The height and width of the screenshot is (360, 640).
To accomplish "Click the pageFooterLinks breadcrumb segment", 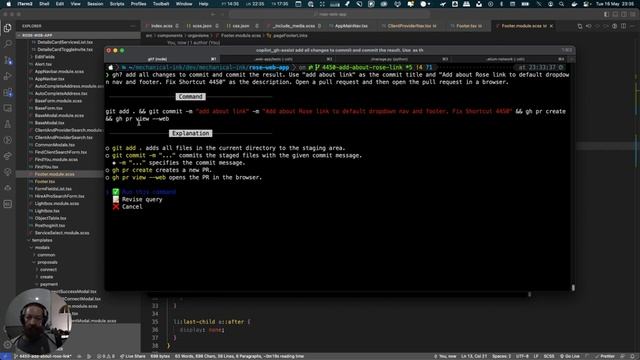I will point(290,36).
